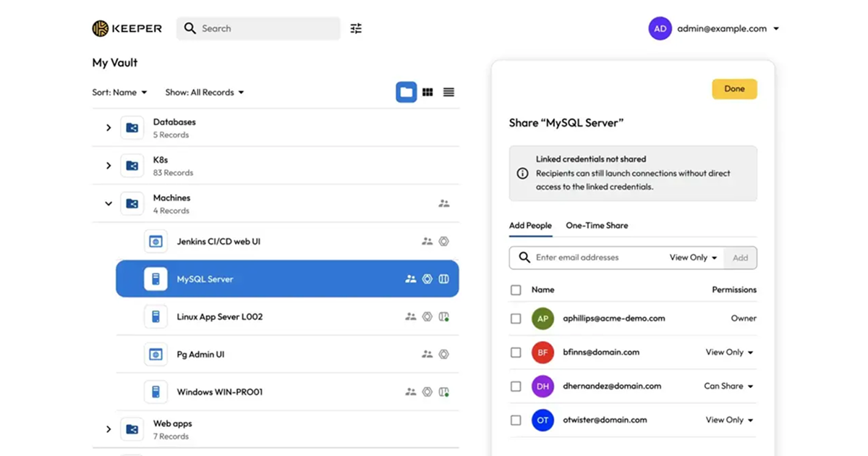
Task: Click the Add button
Action: point(740,258)
